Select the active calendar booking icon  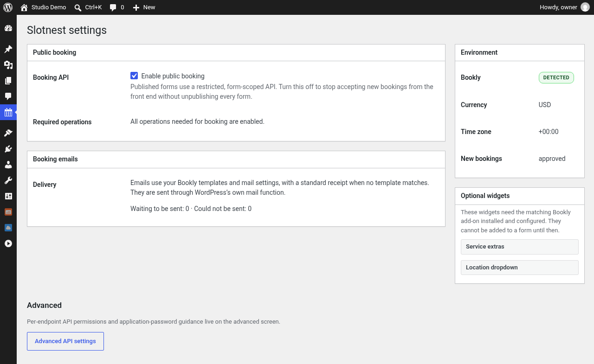(8, 112)
